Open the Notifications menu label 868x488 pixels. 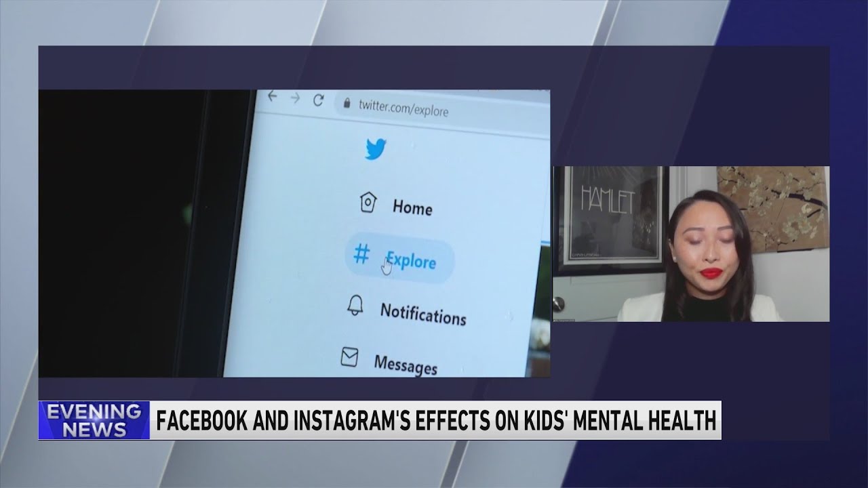(423, 314)
